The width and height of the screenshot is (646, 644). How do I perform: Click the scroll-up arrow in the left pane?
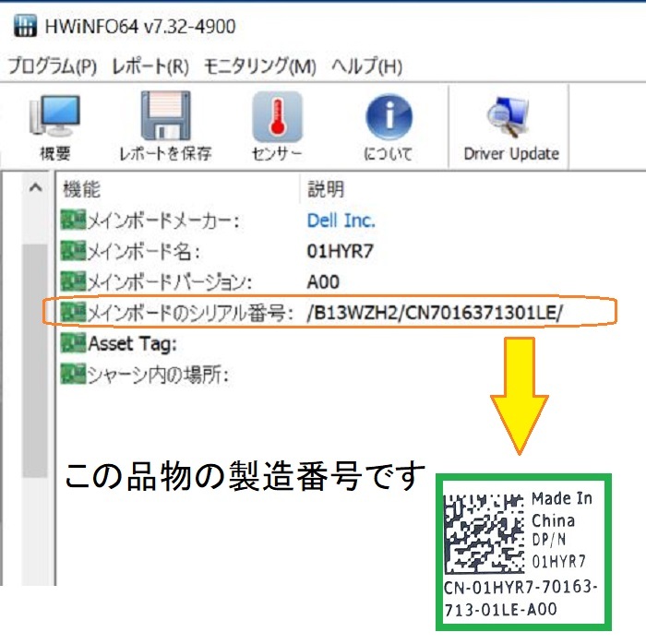pyautogui.click(x=35, y=188)
